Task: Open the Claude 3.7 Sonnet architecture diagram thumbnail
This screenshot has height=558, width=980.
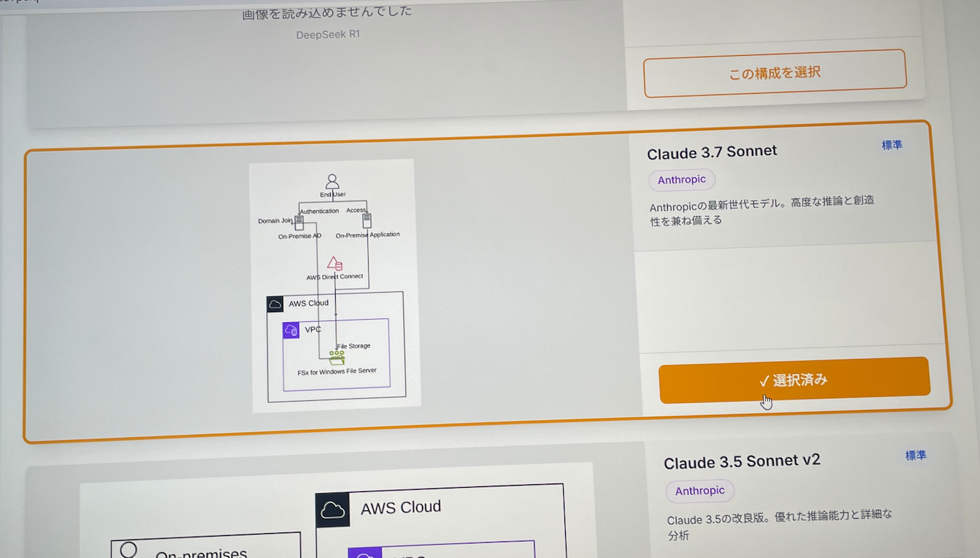Action: click(335, 286)
